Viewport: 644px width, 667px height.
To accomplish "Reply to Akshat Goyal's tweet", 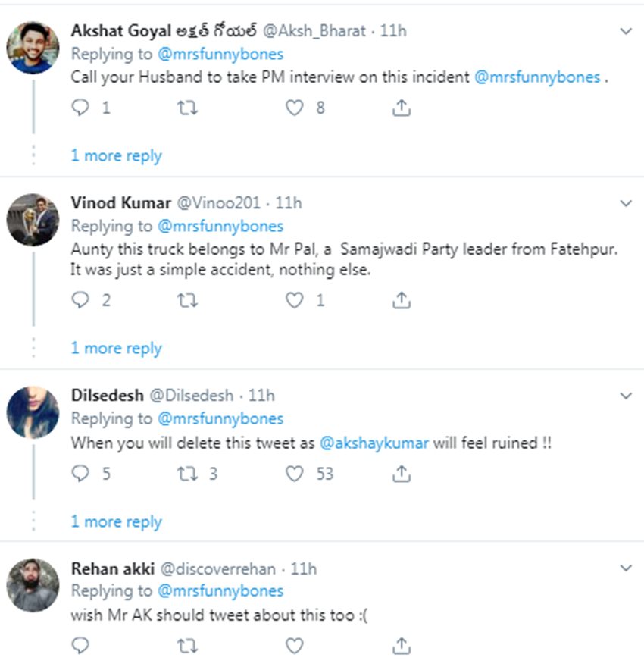I will pyautogui.click(x=80, y=108).
